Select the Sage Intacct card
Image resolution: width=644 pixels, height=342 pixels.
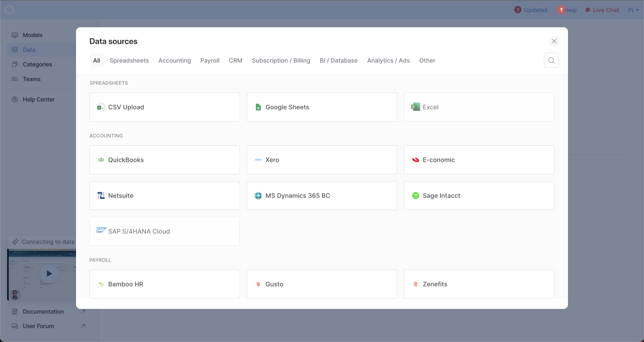pos(479,195)
